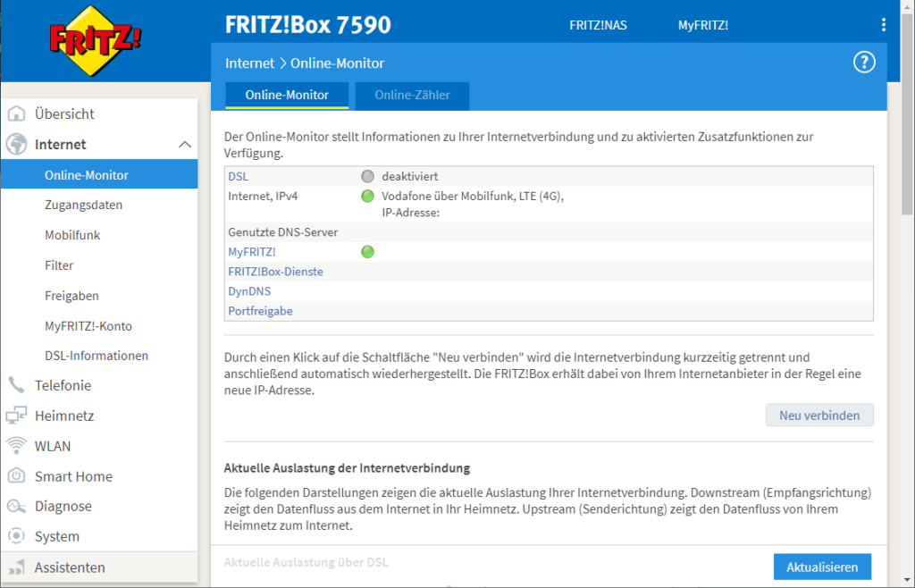Click the FRITZ! logo
915x588 pixels.
tap(95, 41)
